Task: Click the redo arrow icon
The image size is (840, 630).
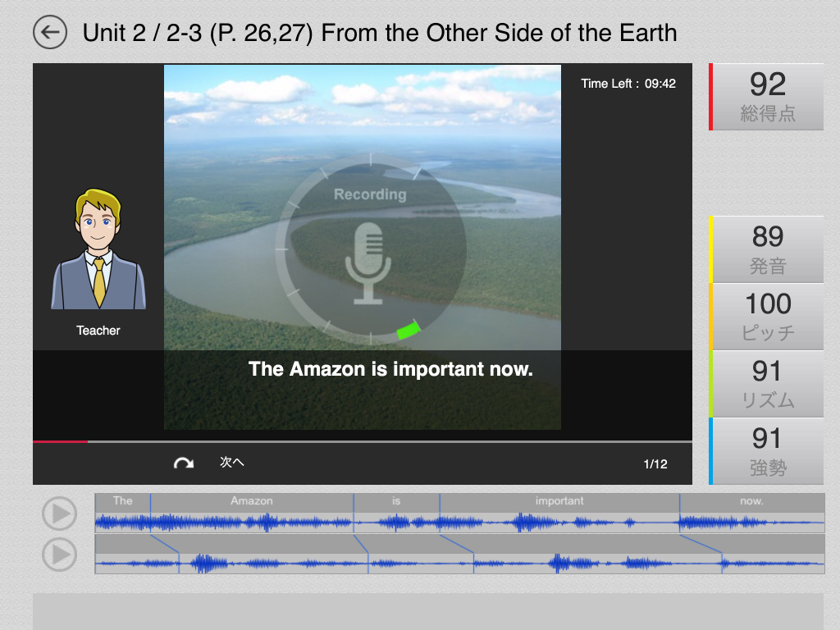Action: [183, 463]
